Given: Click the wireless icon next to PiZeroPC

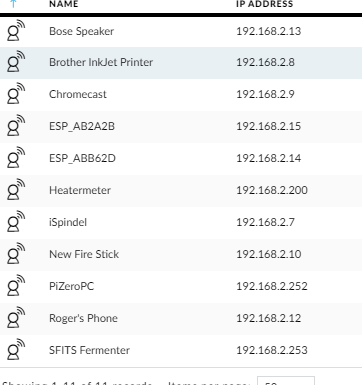Looking at the screenshot, I should [16, 286].
